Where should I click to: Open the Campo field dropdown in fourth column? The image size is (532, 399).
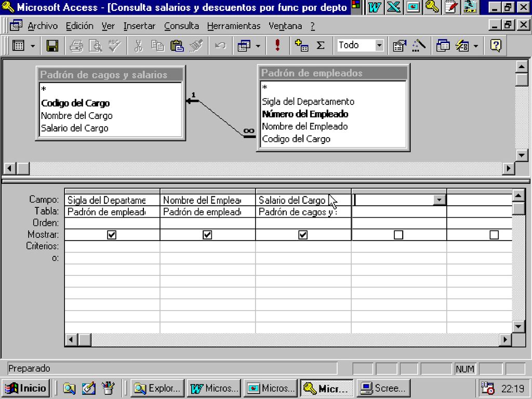tap(439, 200)
